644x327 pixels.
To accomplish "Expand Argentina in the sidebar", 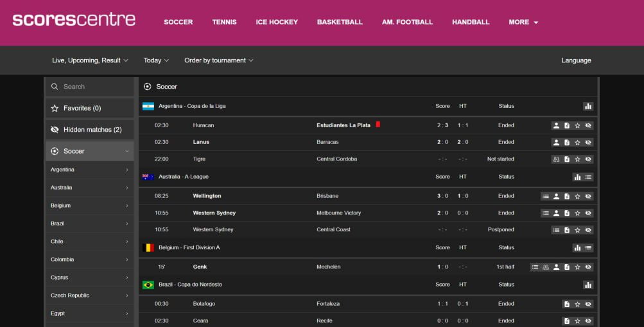I will pos(89,170).
